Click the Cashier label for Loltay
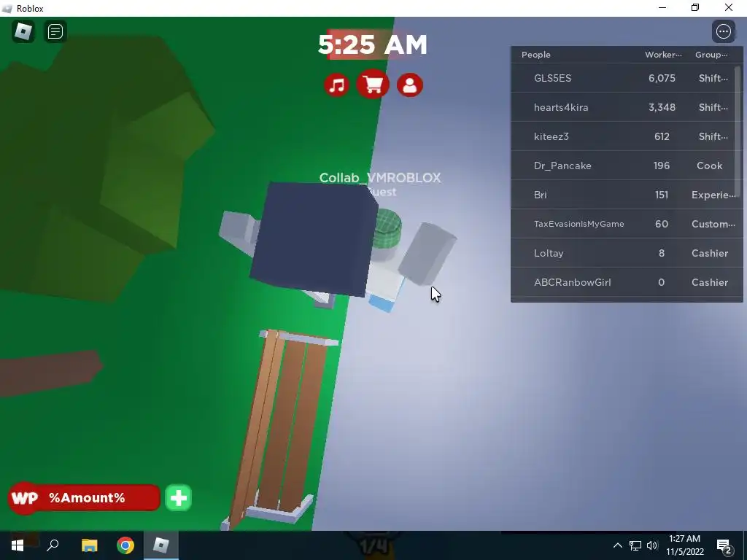Image resolution: width=747 pixels, height=560 pixels. click(709, 253)
